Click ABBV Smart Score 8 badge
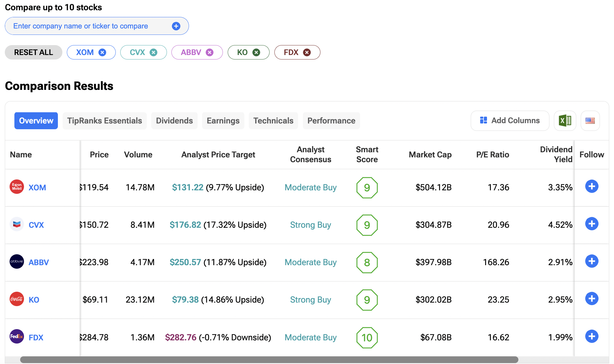This screenshot has height=364, width=614. tap(367, 263)
